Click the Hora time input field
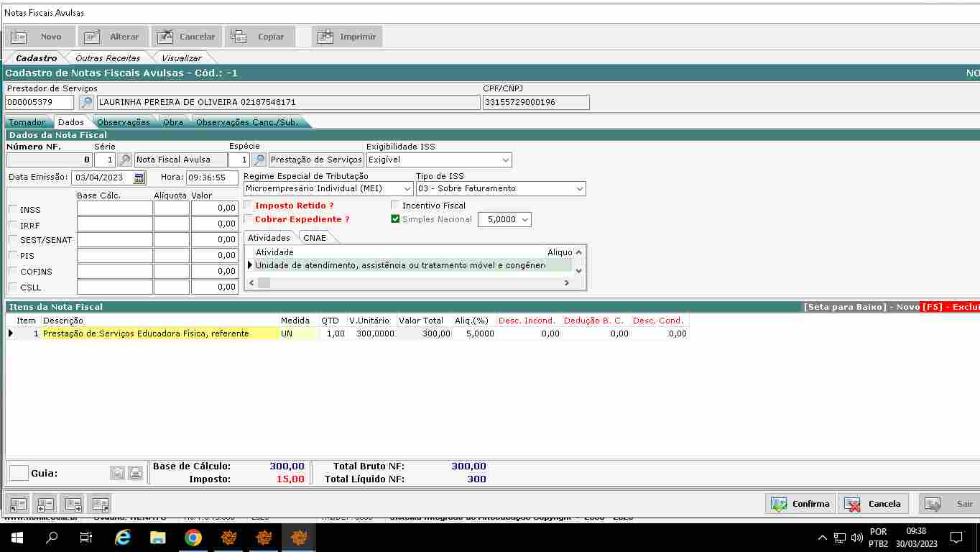The width and height of the screenshot is (980, 552). click(211, 178)
